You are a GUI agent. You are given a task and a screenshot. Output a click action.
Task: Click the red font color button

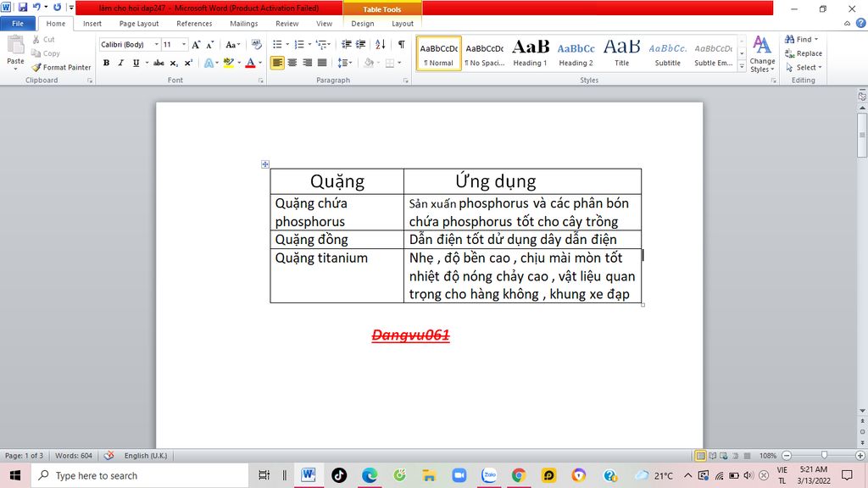250,63
